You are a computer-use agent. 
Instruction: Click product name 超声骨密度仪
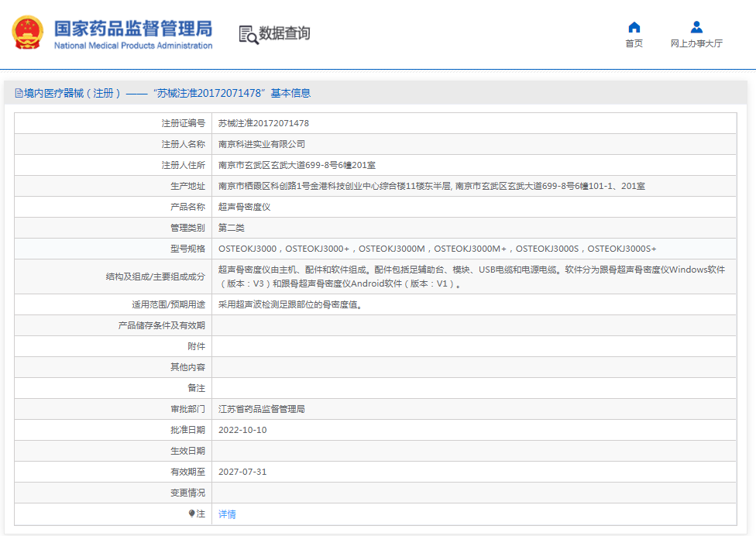[x=244, y=207]
